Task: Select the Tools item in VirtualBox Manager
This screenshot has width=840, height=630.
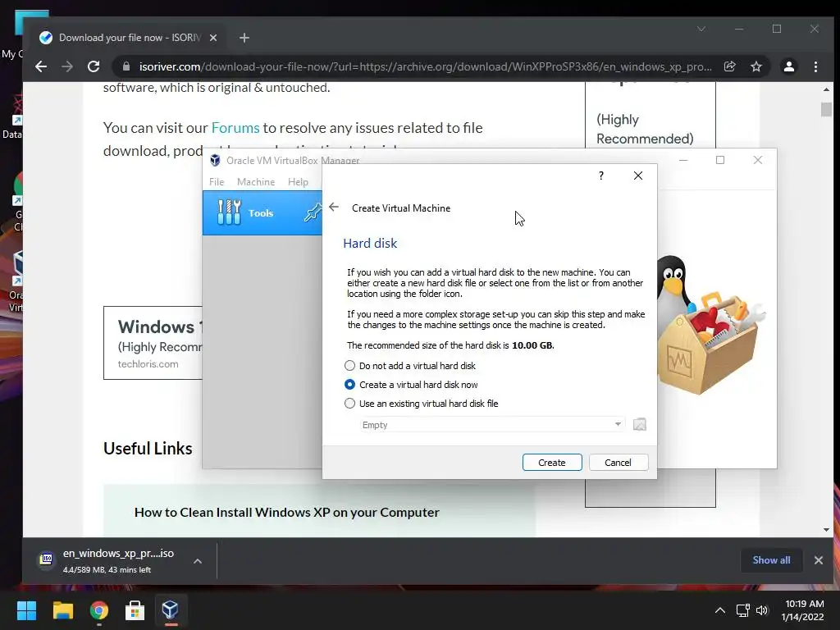Action: coord(262,213)
